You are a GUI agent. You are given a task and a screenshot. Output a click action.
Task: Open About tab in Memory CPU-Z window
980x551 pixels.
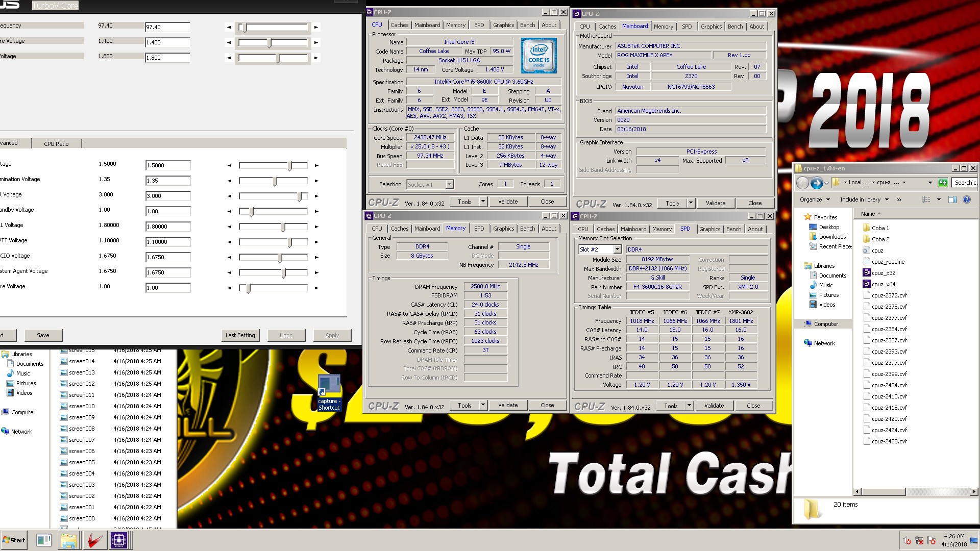click(549, 229)
